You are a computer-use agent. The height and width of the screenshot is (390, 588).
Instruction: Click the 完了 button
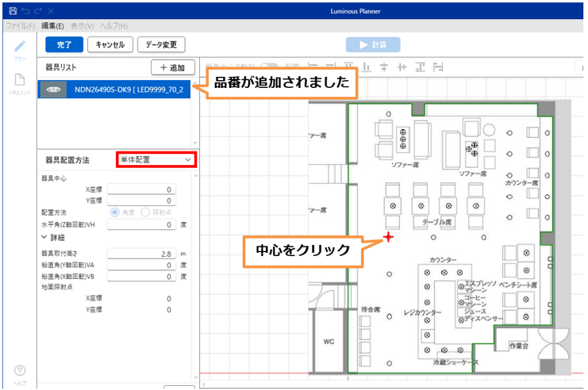click(63, 44)
